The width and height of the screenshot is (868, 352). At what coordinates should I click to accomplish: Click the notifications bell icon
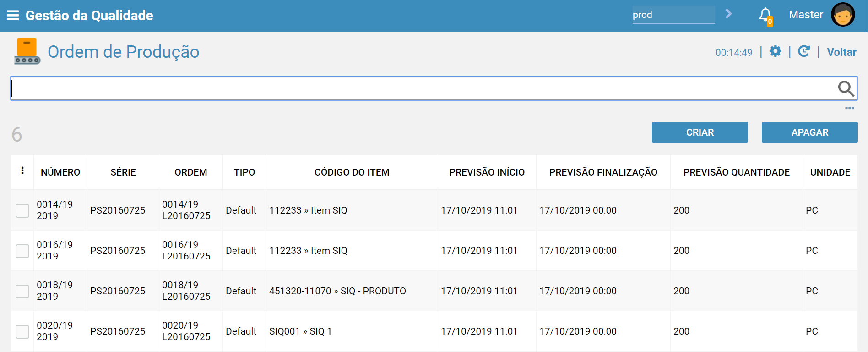pos(765,16)
